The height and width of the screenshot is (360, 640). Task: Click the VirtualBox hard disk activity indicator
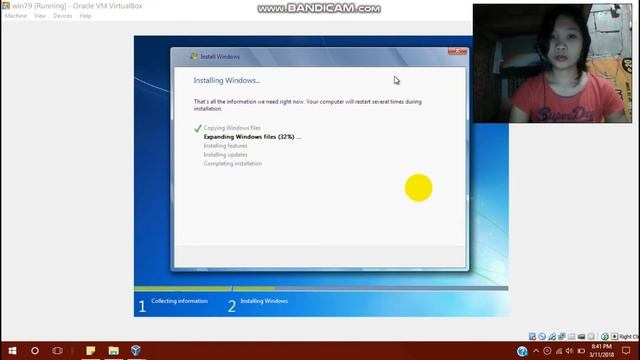pos(532,336)
